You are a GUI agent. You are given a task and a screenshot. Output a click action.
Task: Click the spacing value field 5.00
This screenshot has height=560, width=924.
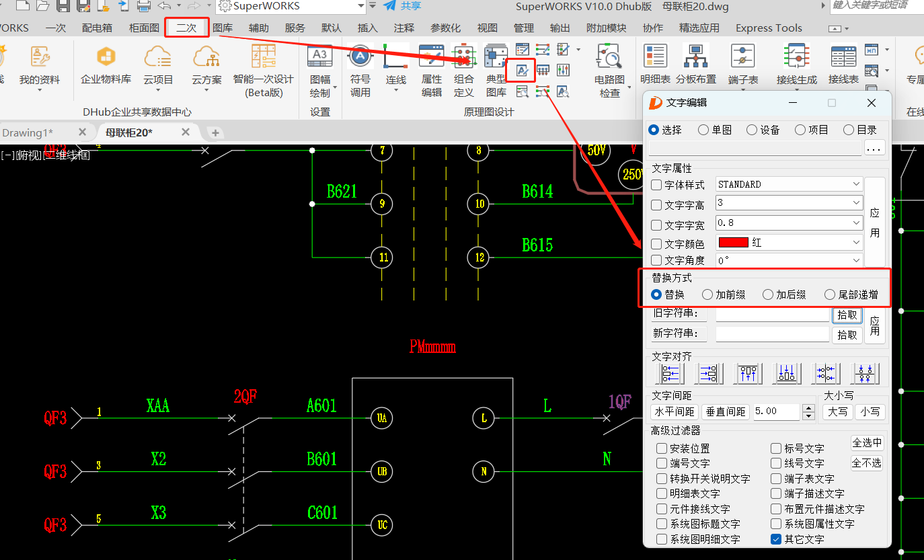[777, 411]
